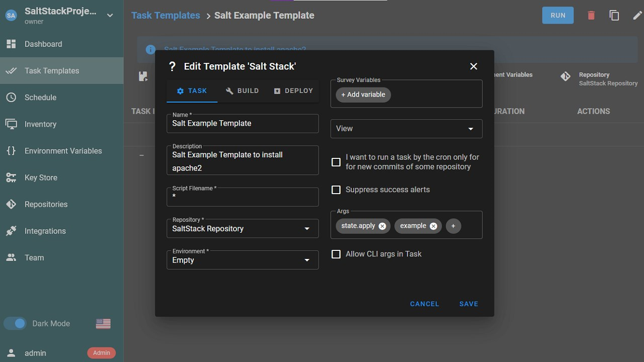This screenshot has height=362, width=644.
Task: Click the Save button
Action: pos(468,304)
